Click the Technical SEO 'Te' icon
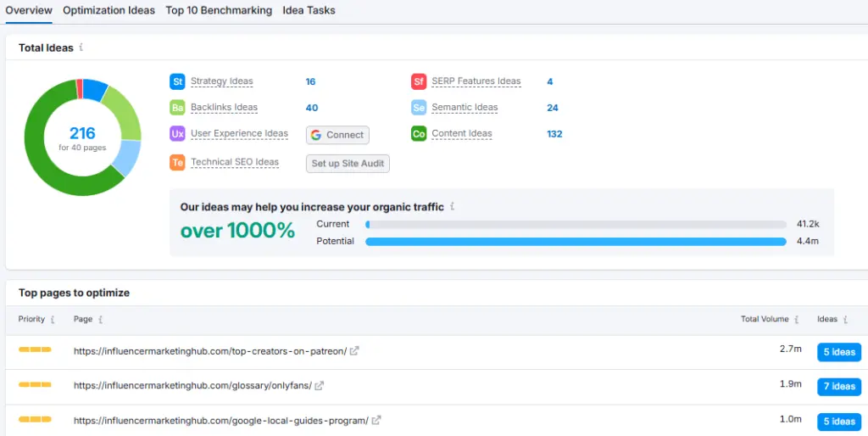Image resolution: width=868 pixels, height=436 pixels. click(177, 163)
